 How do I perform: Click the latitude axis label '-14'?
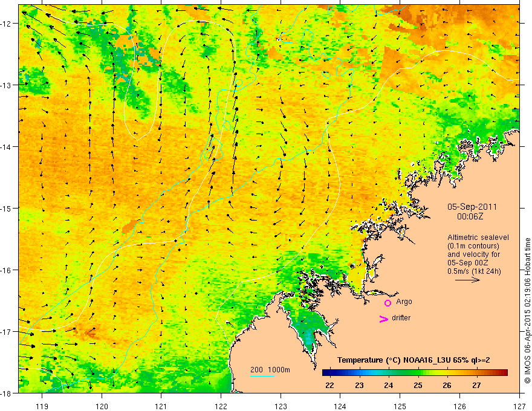tap(7, 146)
